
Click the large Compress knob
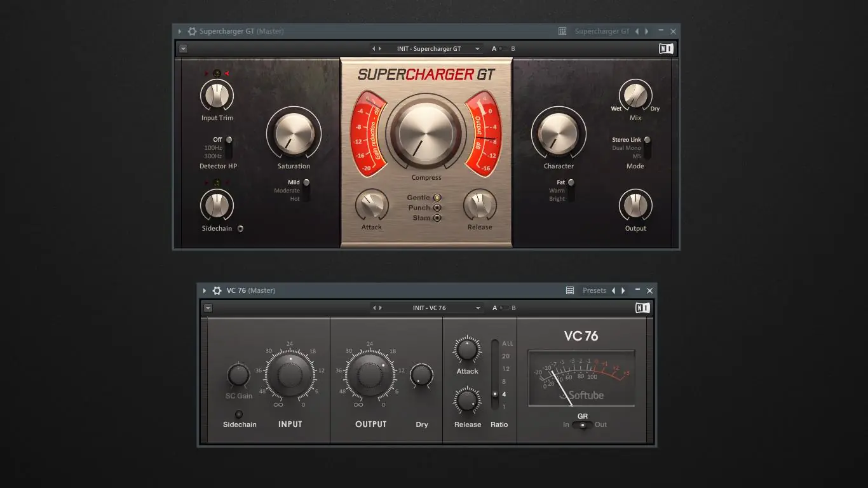[x=426, y=132]
